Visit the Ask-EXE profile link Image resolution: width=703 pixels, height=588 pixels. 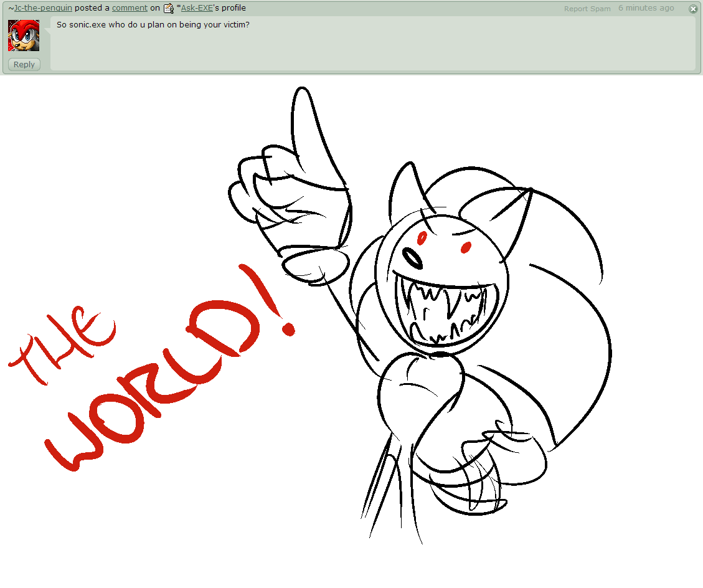click(197, 8)
